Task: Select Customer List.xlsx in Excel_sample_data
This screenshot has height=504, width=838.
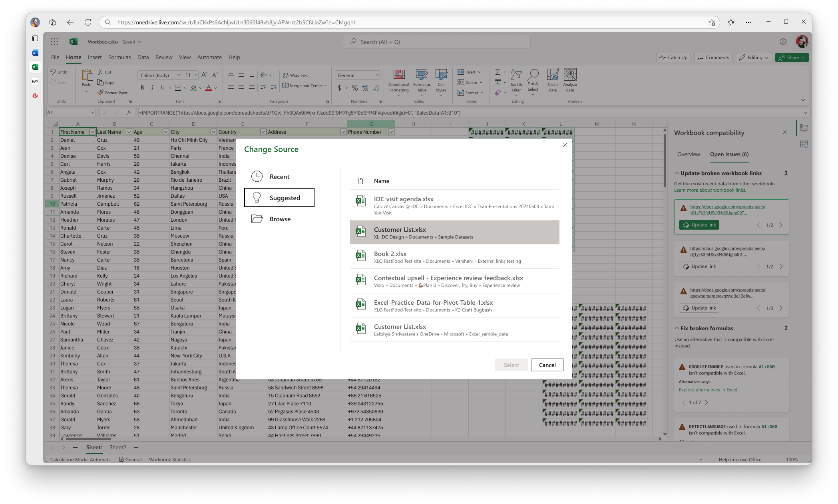Action: 454,330
